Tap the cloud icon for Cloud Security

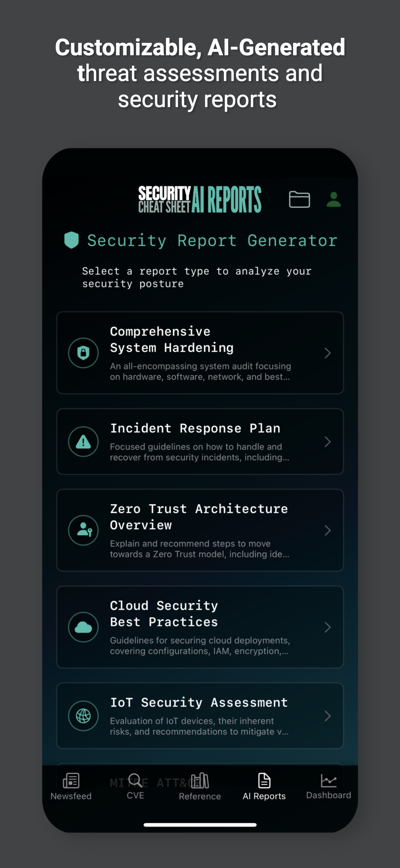pyautogui.click(x=83, y=627)
